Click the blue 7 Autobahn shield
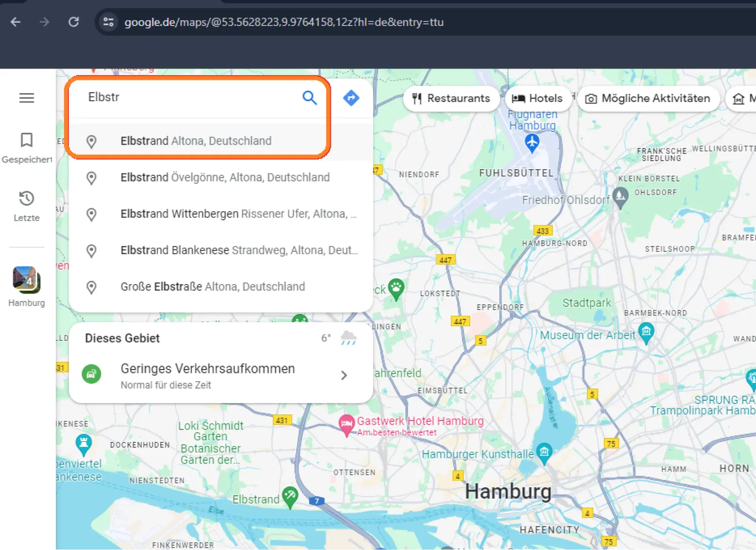 point(317,501)
